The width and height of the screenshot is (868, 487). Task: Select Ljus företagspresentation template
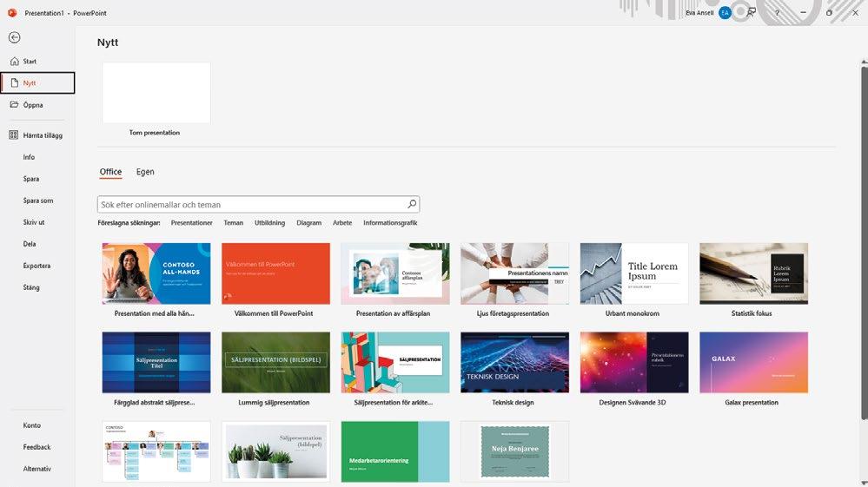[x=515, y=273]
